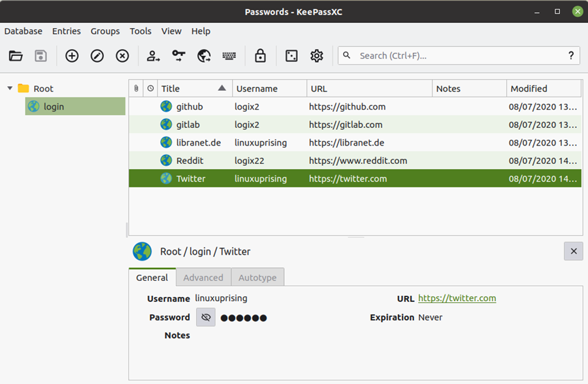Click the globe icon of github entry
This screenshot has height=384, width=588.
166,106
